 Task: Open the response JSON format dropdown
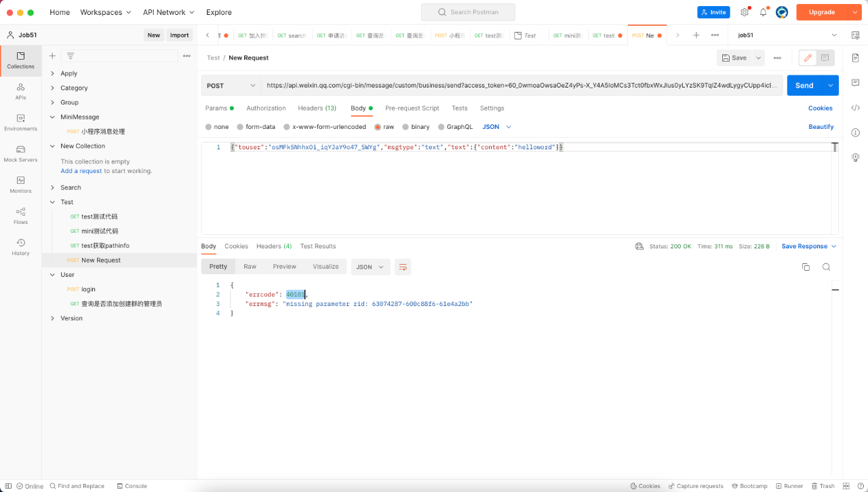[370, 267]
